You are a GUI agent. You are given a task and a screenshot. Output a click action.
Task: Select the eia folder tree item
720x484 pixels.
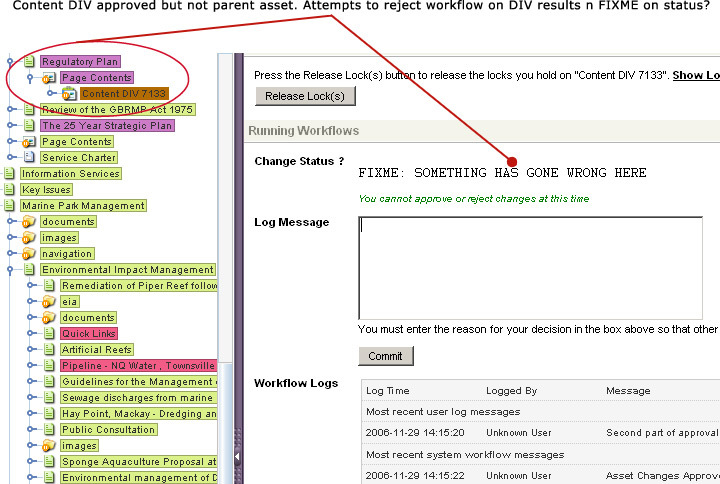coord(70,302)
